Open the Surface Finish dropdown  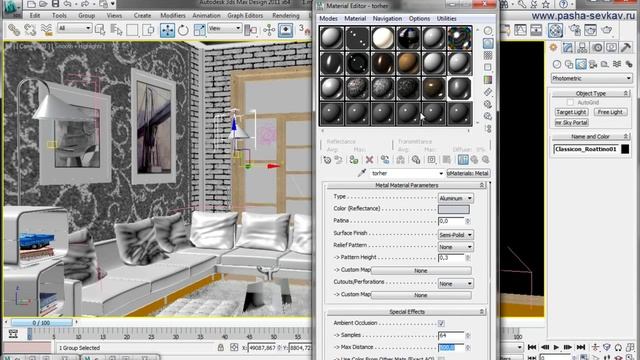[x=456, y=235]
